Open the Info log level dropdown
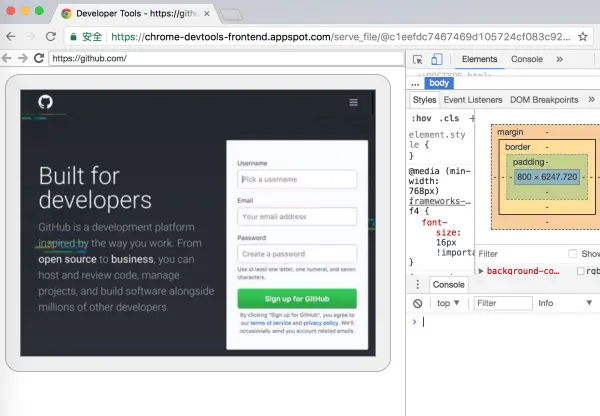Screen dimensions: 600x416 (565, 303)
